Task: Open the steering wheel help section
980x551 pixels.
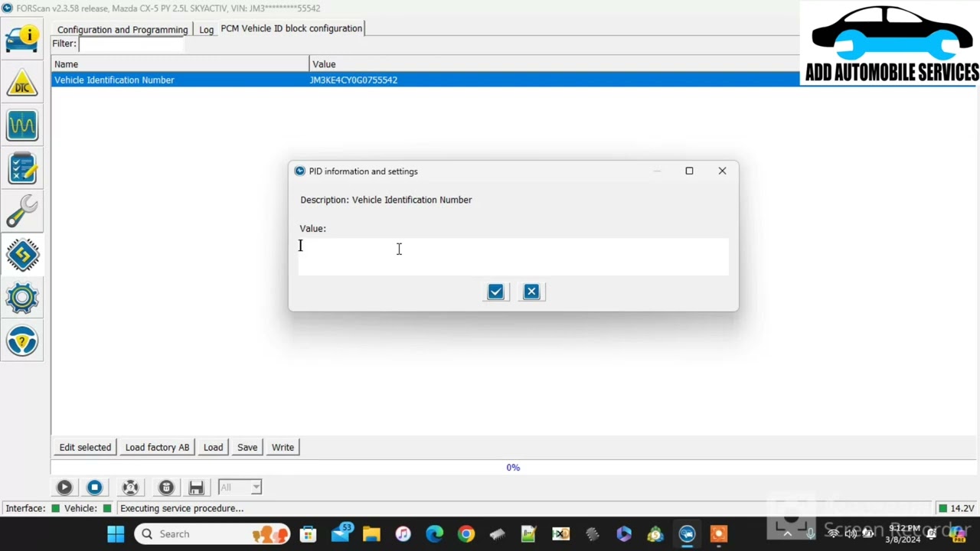Action: tap(22, 341)
